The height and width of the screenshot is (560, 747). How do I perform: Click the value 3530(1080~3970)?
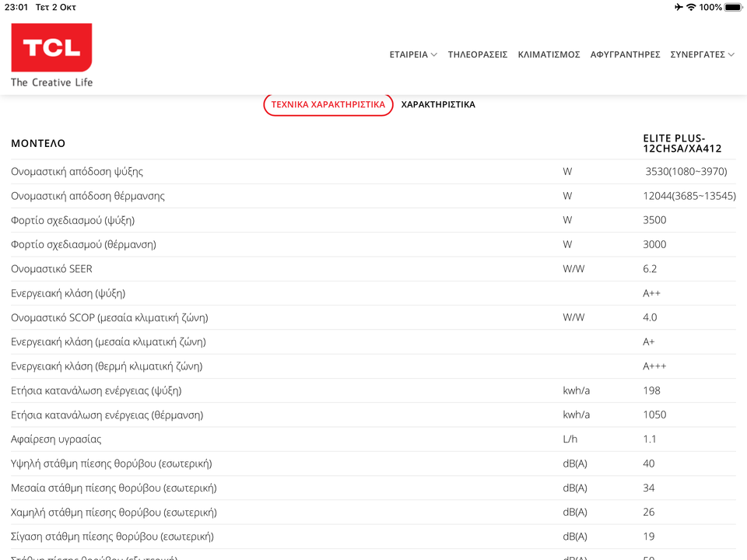(686, 171)
